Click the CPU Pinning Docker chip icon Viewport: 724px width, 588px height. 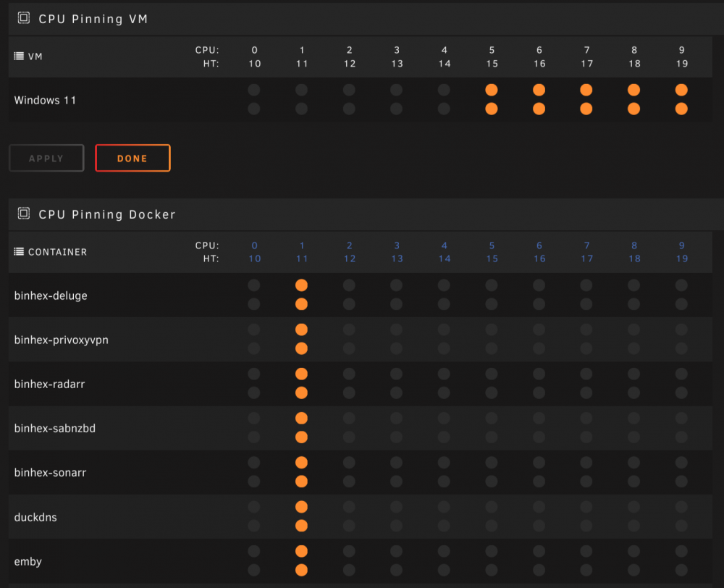coord(24,214)
